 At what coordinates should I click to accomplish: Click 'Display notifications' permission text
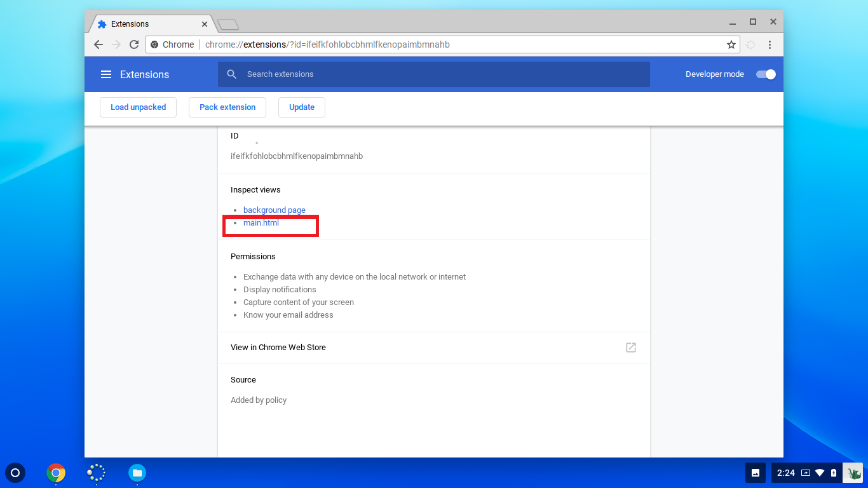(280, 290)
